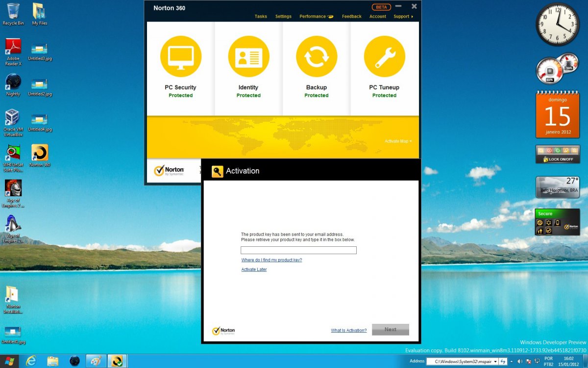Show hidden tray icons arrow
This screenshot has height=368, width=588.
(511, 362)
